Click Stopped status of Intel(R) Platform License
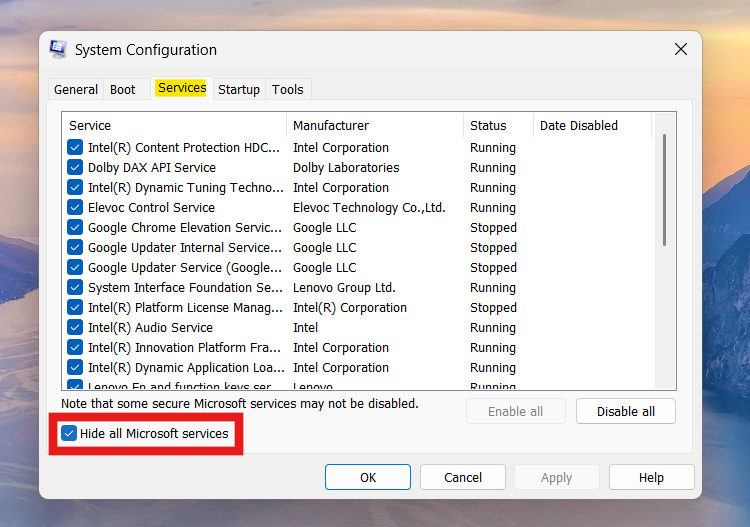Screen dimensions: 750x527 493,307
